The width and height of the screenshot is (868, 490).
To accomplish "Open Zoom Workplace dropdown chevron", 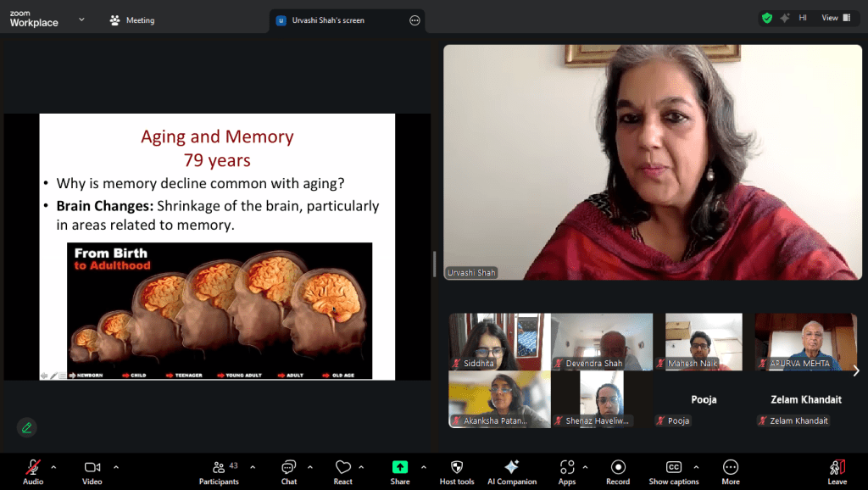I will coord(81,19).
